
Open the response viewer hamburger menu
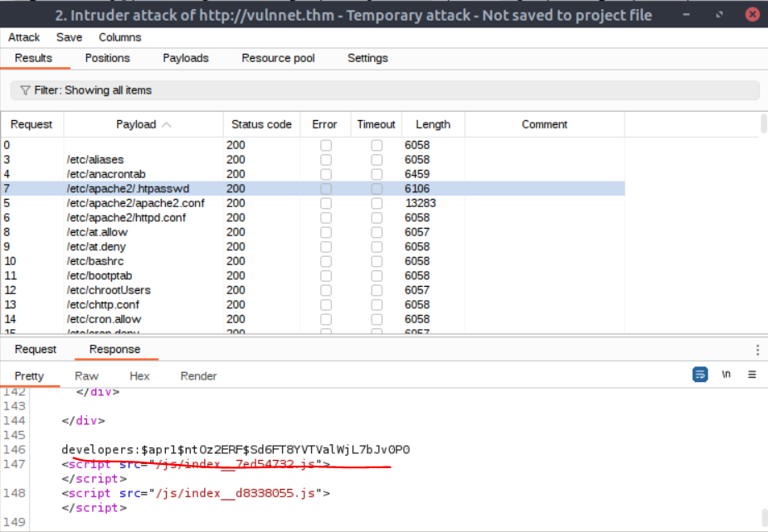[x=752, y=375]
